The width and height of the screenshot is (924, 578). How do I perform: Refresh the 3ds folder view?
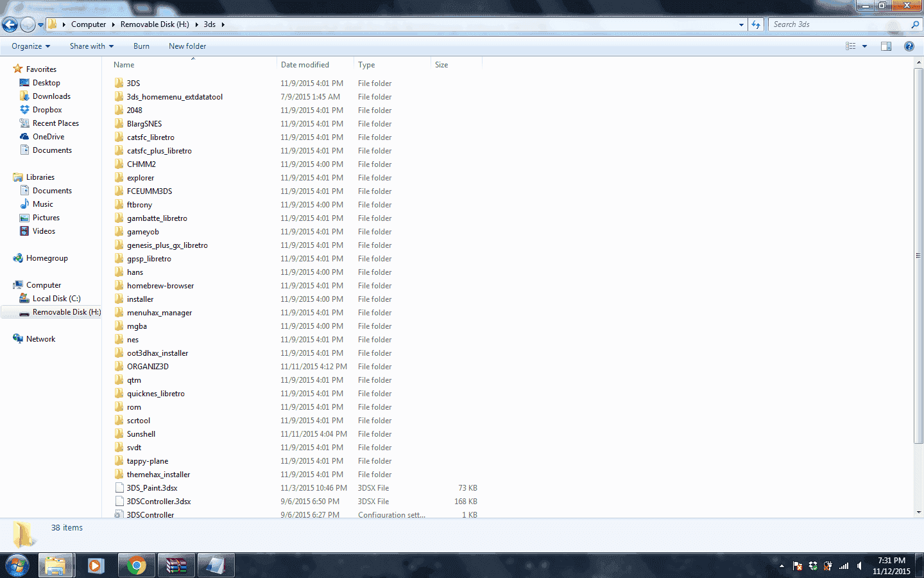coord(756,24)
